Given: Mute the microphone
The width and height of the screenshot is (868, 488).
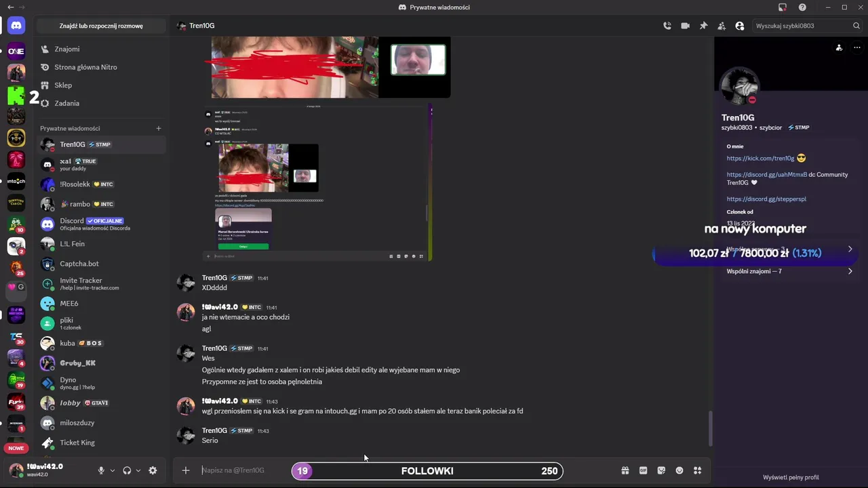Looking at the screenshot, I should (101, 470).
